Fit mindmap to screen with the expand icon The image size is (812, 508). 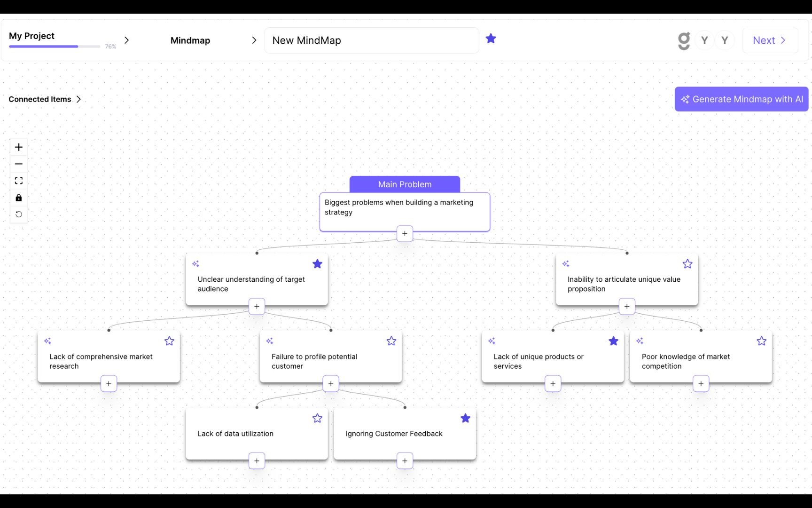[18, 181]
